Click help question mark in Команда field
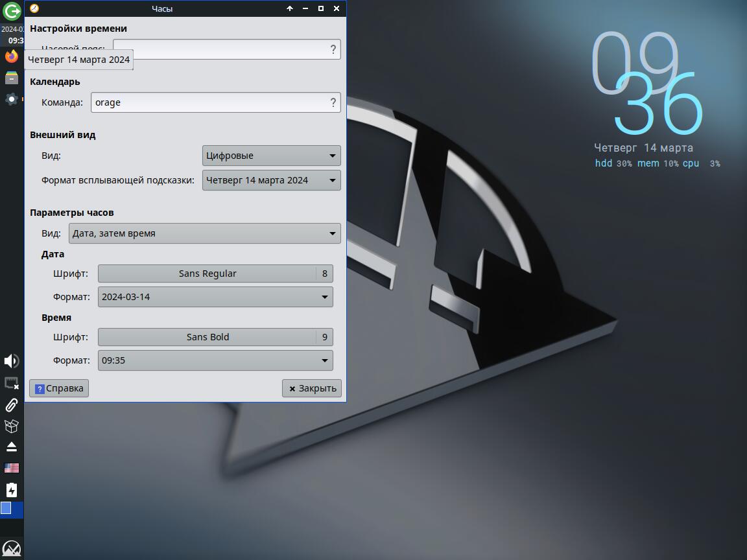This screenshot has width=747, height=560. [x=333, y=102]
